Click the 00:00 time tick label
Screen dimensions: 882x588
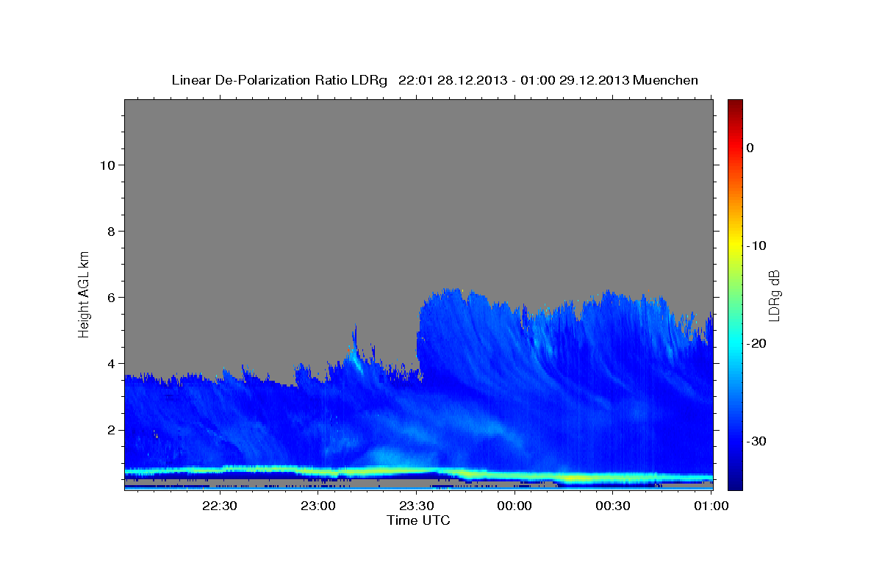(514, 506)
